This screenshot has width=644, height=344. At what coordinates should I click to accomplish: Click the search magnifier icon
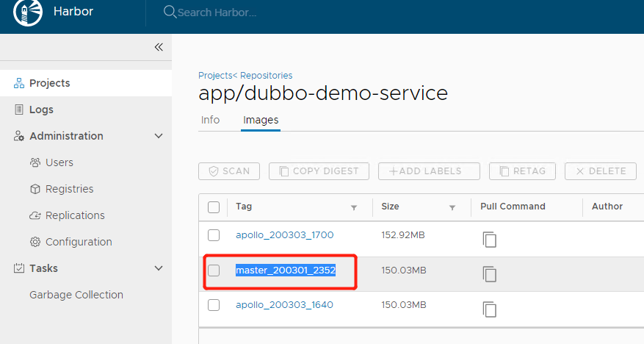click(170, 12)
